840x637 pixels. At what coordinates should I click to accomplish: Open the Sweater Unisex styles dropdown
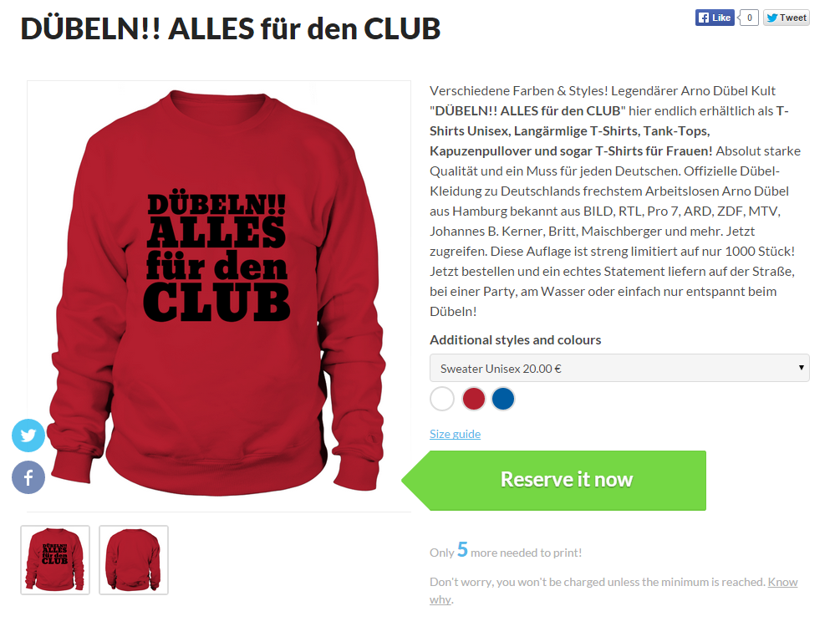tap(619, 368)
